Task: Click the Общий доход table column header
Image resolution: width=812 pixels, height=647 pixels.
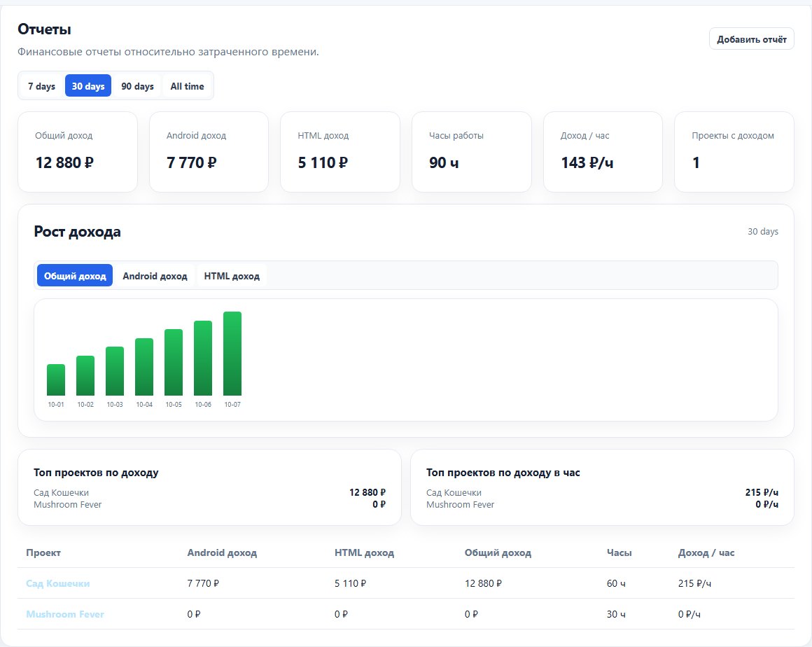Action: [498, 552]
